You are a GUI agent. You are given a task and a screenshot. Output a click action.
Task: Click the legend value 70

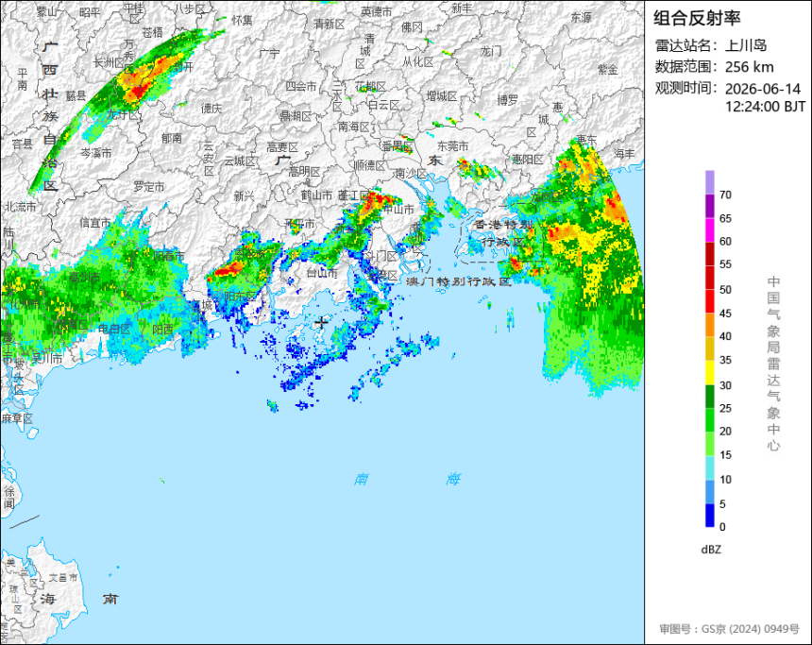click(x=725, y=195)
